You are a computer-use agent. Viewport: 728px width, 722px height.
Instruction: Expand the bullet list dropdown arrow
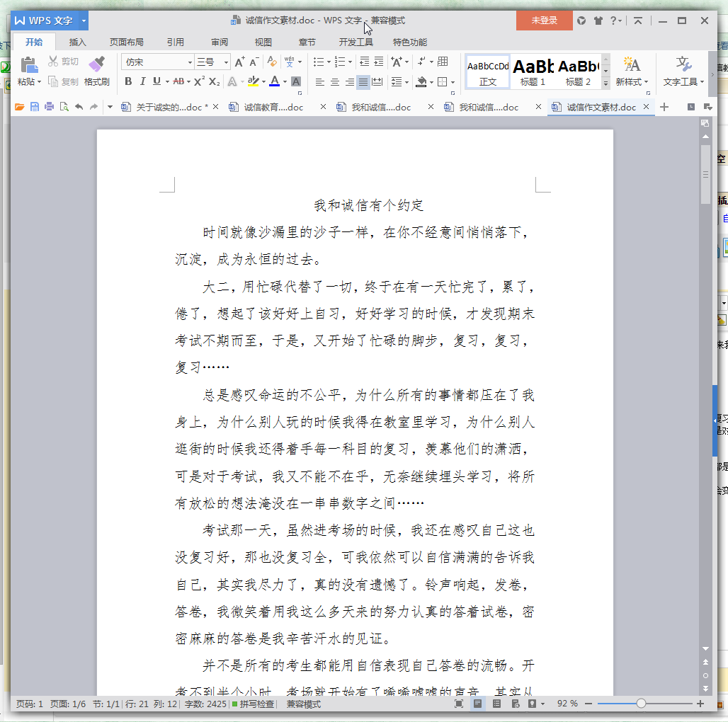tap(329, 62)
